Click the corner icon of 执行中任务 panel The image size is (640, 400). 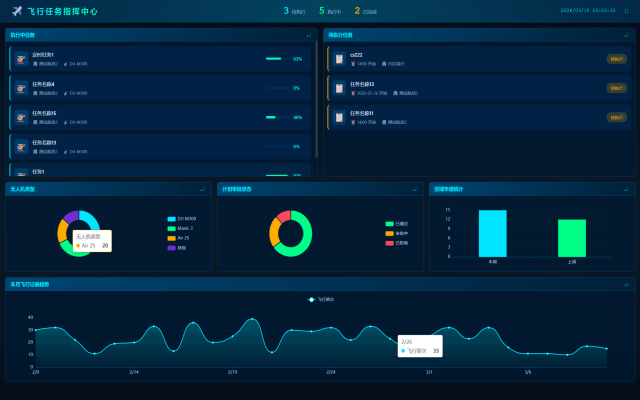(x=309, y=35)
